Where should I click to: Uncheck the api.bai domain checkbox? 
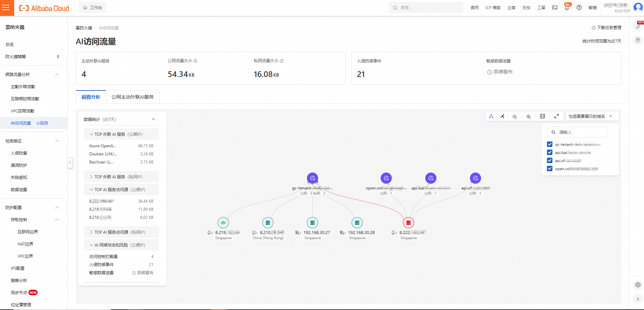[550, 152]
